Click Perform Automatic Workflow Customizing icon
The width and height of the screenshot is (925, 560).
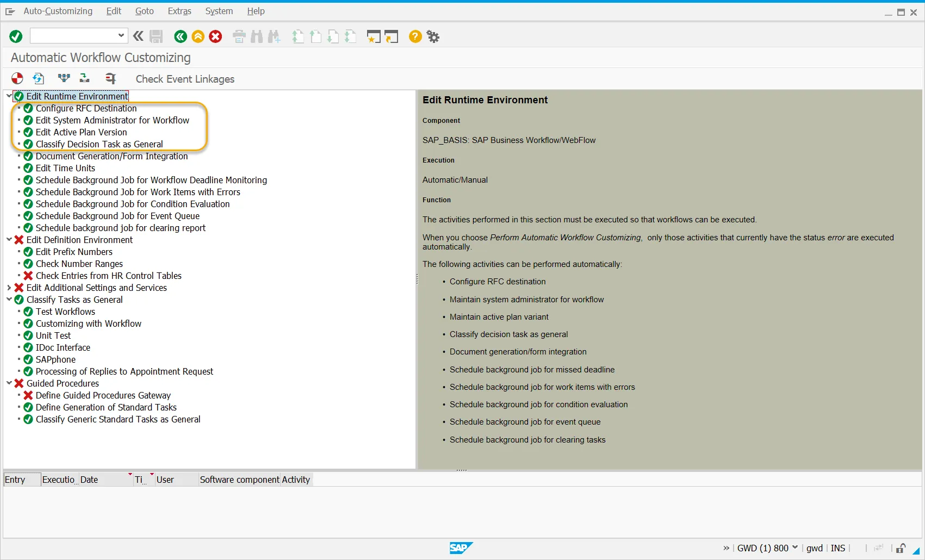tap(17, 79)
